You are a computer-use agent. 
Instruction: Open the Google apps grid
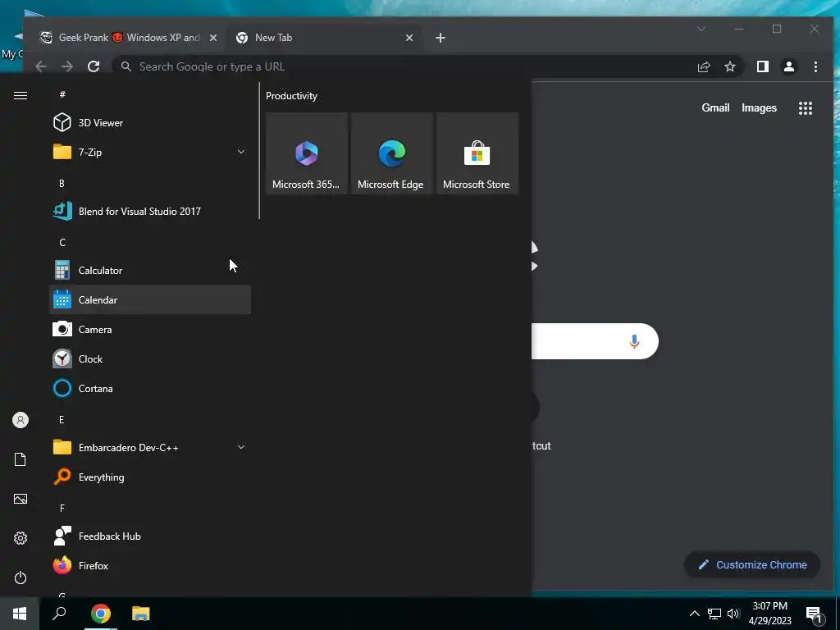(x=806, y=108)
